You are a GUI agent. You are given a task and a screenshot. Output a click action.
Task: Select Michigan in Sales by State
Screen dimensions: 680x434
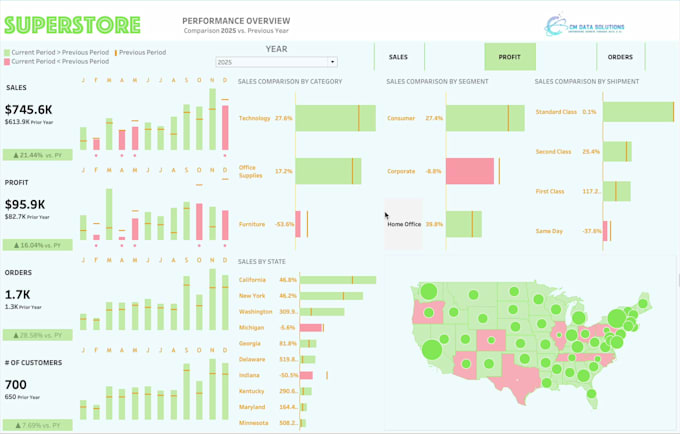[x=251, y=327]
